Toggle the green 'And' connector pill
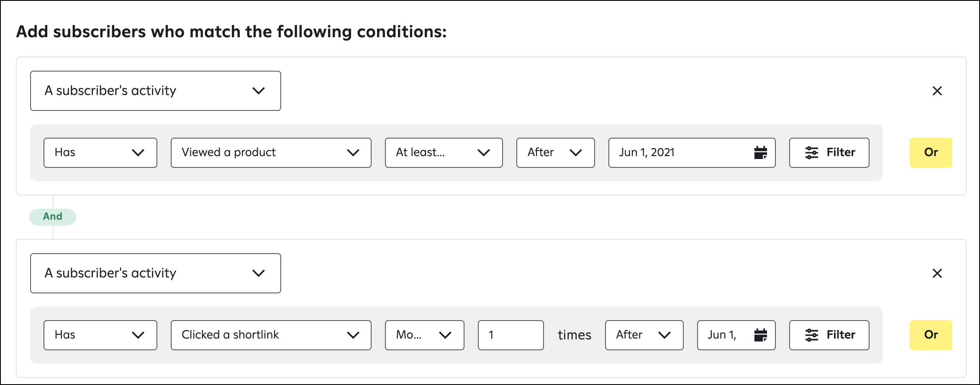The height and width of the screenshot is (385, 980). pos(53,217)
